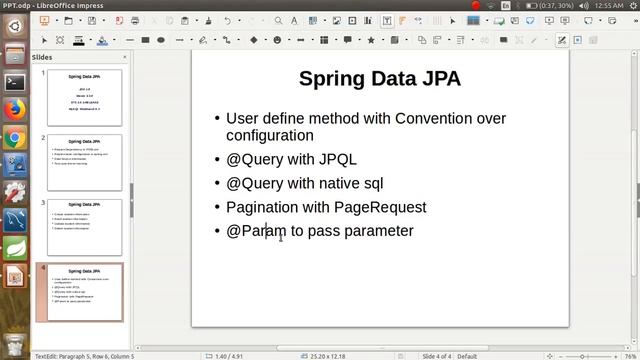Click the '@Query with JPQL' bullet
Image resolution: width=640 pixels, height=360 pixels.
(291, 159)
